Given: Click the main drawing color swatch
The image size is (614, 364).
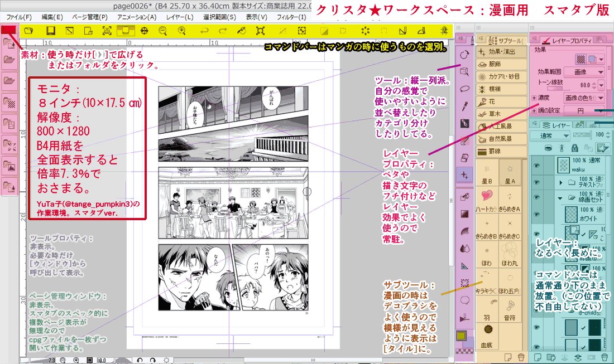Looking at the screenshot, I should point(461,336).
